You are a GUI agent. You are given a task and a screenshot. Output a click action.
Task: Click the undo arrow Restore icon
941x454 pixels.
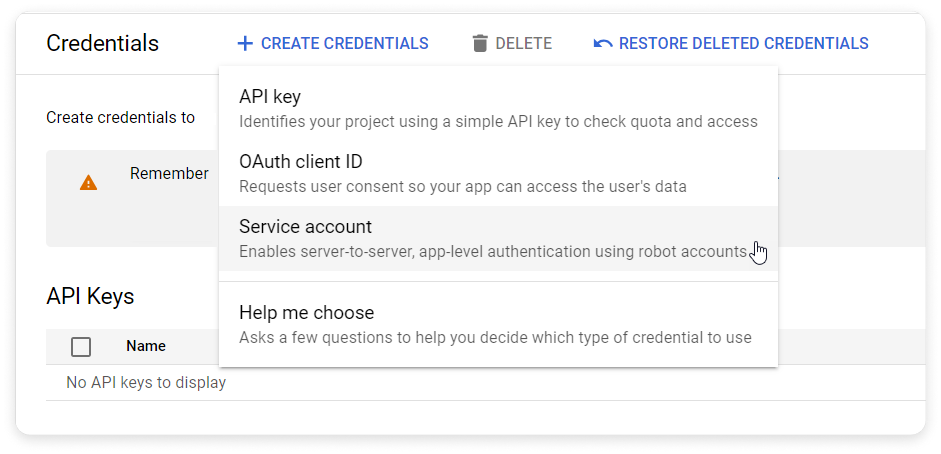[x=603, y=43]
